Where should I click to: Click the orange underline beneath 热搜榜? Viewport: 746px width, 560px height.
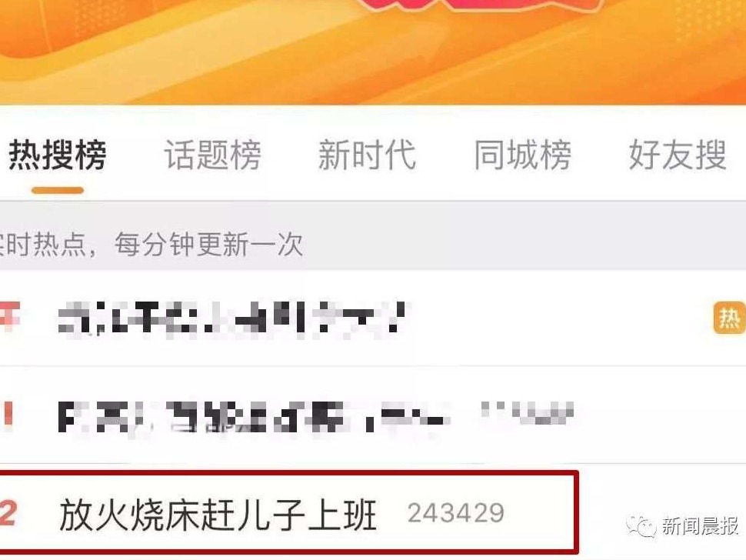tap(58, 190)
